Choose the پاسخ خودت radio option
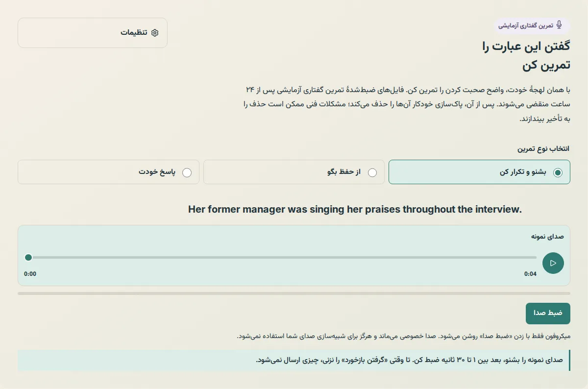Image resolution: width=588 pixels, height=389 pixels. (x=187, y=172)
